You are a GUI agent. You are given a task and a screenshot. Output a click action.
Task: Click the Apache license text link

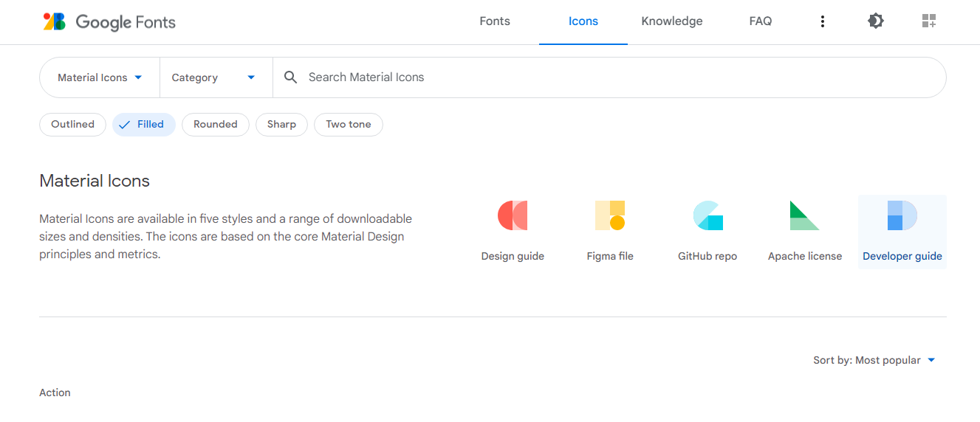805,257
